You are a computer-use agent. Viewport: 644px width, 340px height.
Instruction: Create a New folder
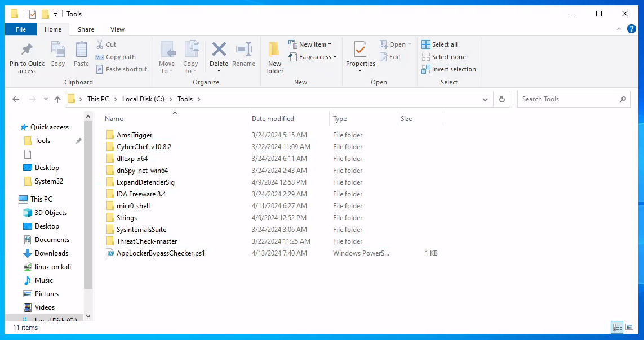[274, 58]
